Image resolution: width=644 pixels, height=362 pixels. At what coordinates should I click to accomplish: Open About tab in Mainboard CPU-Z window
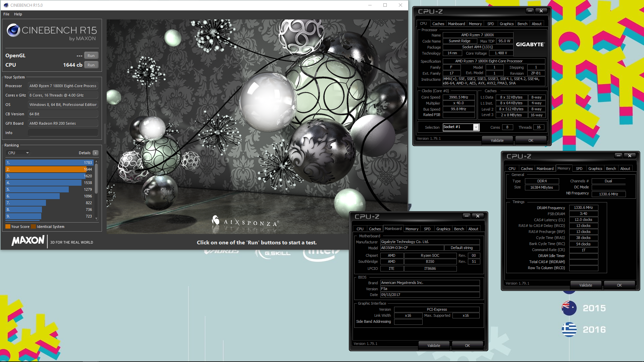(473, 229)
